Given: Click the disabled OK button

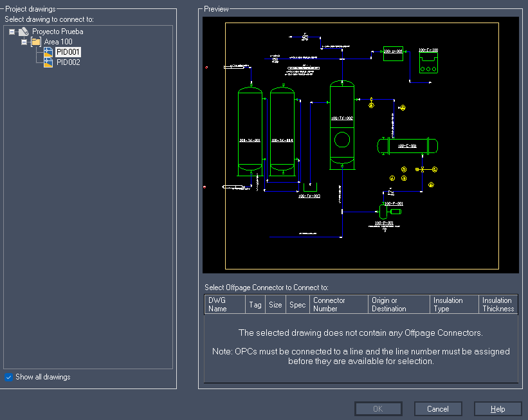Looking at the screenshot, I should tap(378, 409).
